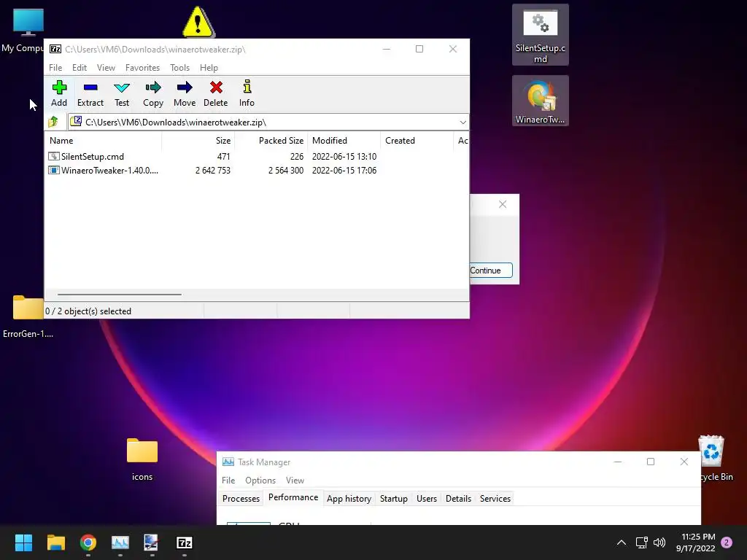Image resolution: width=747 pixels, height=560 pixels.
Task: Switch to the Processes tab in Task Manager
Action: pos(241,499)
